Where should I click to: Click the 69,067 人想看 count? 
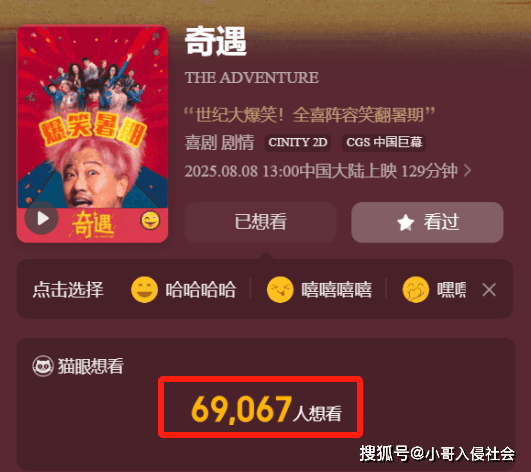coord(267,409)
